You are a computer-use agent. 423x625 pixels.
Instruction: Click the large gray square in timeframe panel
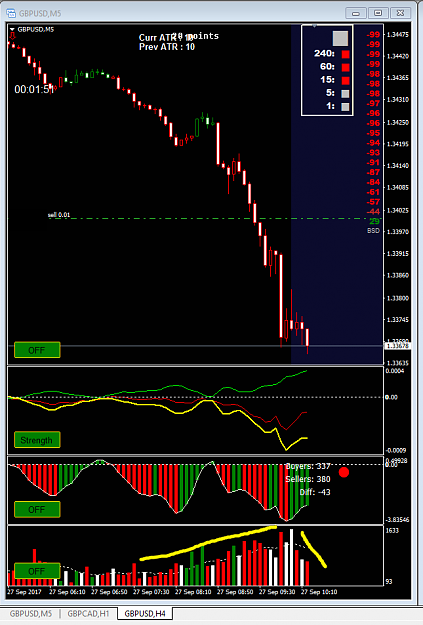coord(340,39)
